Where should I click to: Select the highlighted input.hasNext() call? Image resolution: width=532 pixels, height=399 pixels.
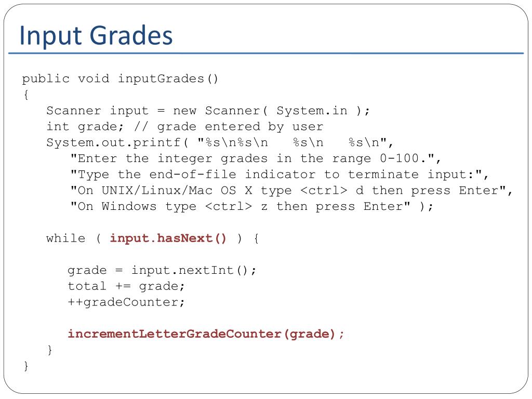(168, 238)
